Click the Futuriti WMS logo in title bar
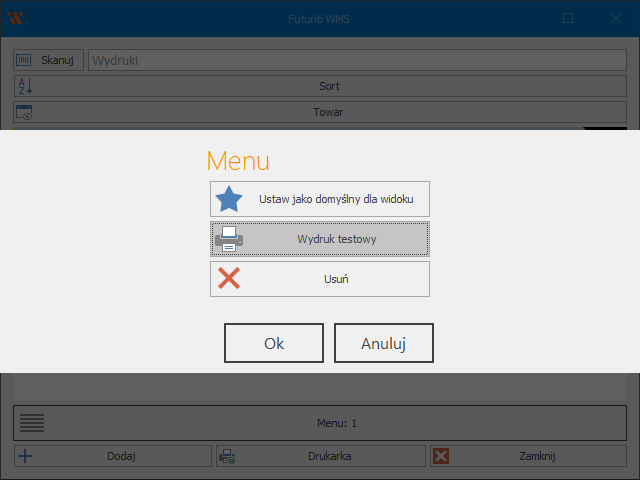This screenshot has height=480, width=640. [15, 18]
